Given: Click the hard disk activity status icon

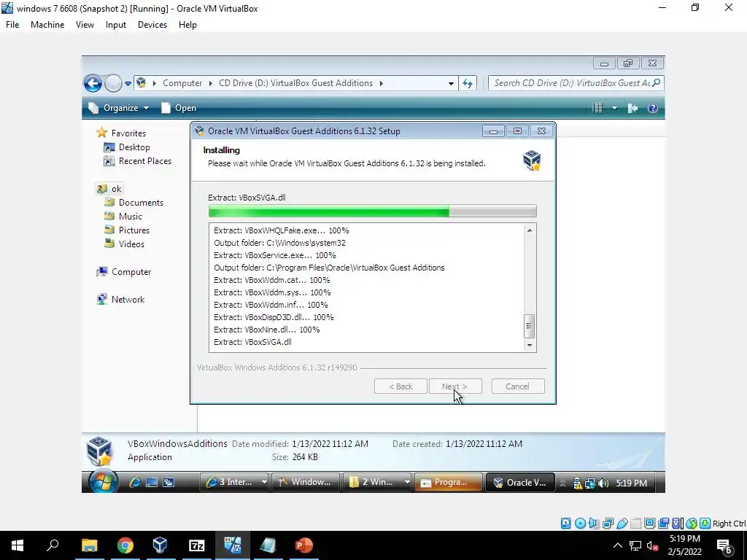Looking at the screenshot, I should coord(565,524).
